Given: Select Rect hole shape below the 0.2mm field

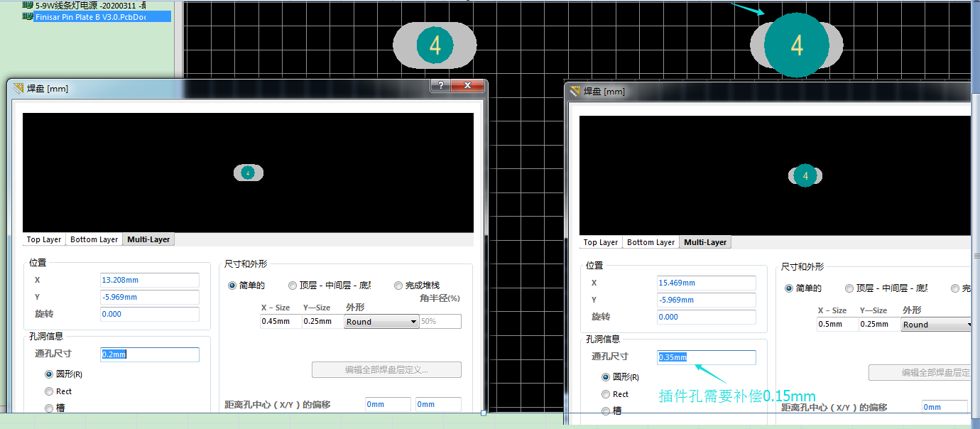Looking at the screenshot, I should point(49,391).
